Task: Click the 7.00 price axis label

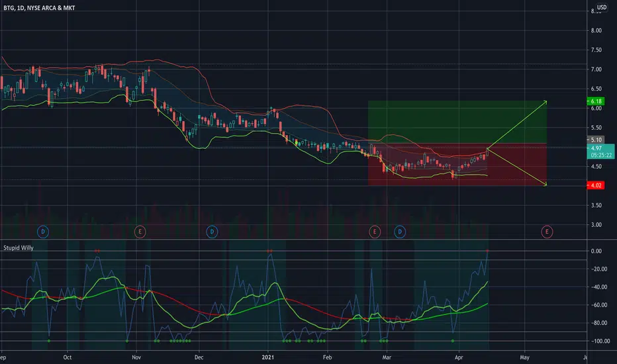Action: [x=596, y=69]
